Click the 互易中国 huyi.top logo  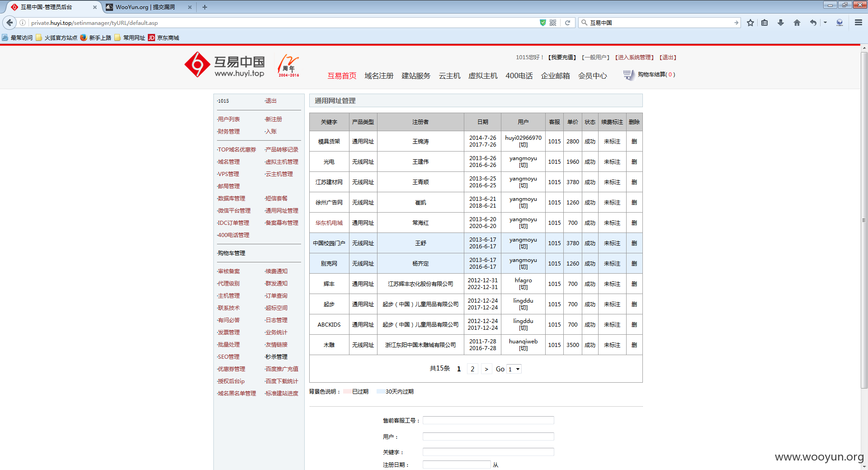(225, 65)
